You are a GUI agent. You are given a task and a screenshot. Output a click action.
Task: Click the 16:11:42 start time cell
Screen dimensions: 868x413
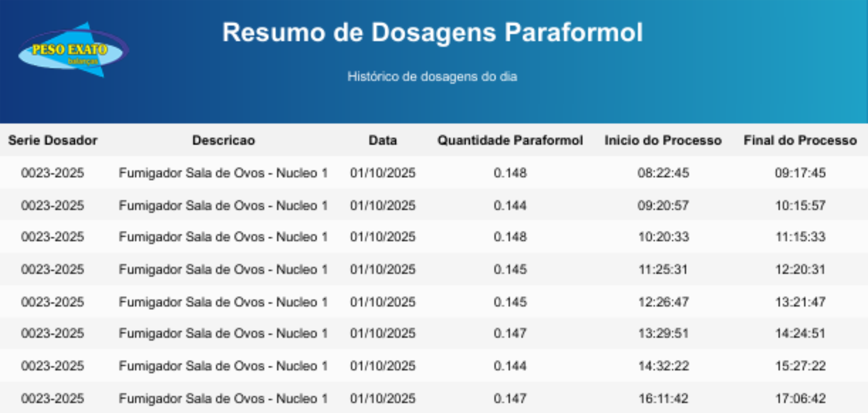pos(663,398)
